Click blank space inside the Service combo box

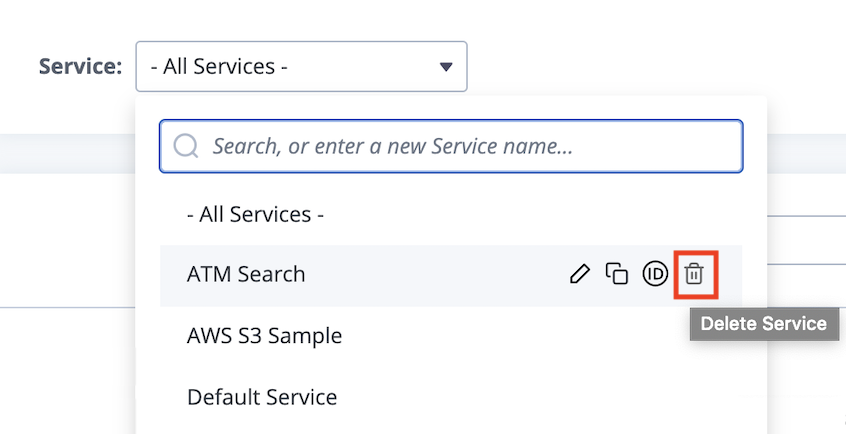point(361,66)
